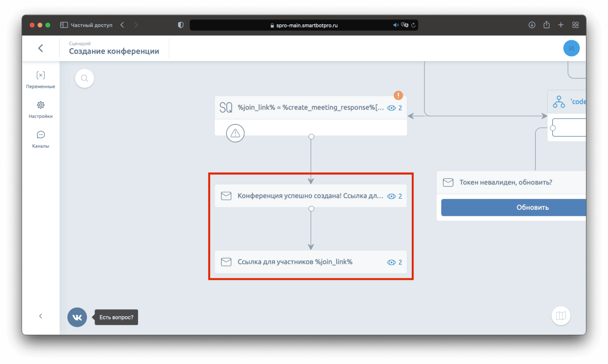Click eye view counter on join_link block

[394, 108]
